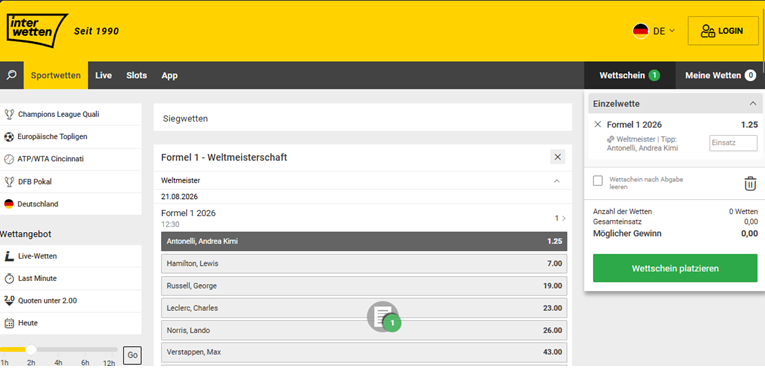Image resolution: width=765 pixels, height=380 pixels.
Task: Click the tennis ball icon beside ATP/WTA Cincinnati
Action: (9, 159)
